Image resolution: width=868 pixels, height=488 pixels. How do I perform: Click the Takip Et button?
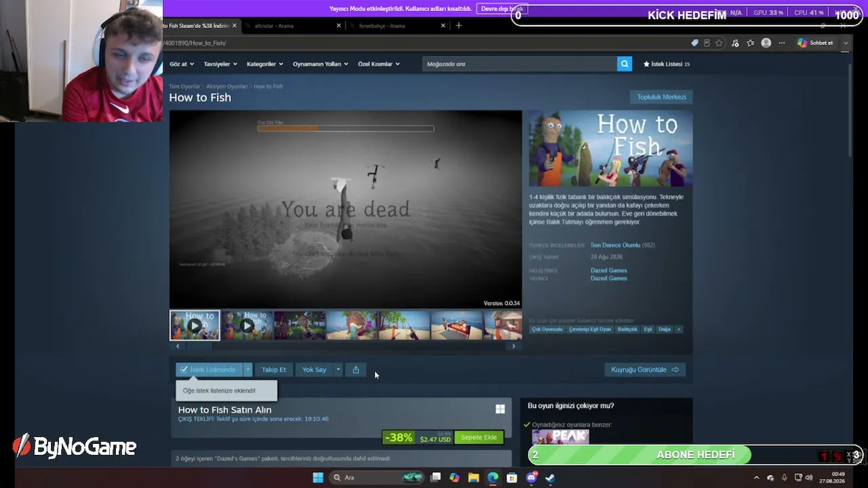(274, 369)
